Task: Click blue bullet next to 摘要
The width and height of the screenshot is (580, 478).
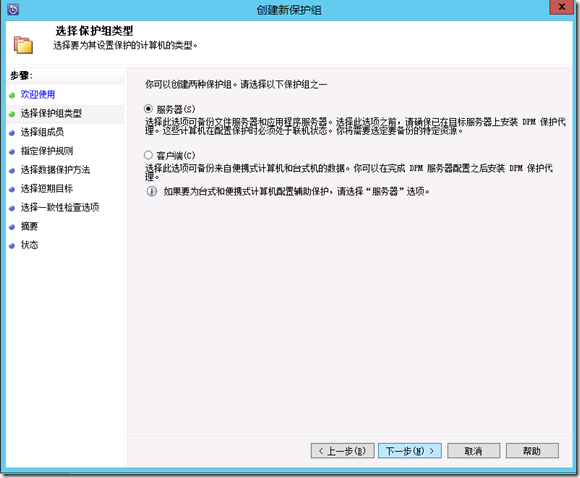Action: [x=12, y=227]
